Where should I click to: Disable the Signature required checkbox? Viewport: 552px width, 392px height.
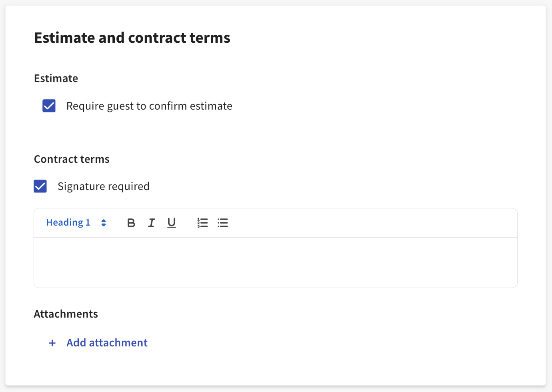click(40, 186)
